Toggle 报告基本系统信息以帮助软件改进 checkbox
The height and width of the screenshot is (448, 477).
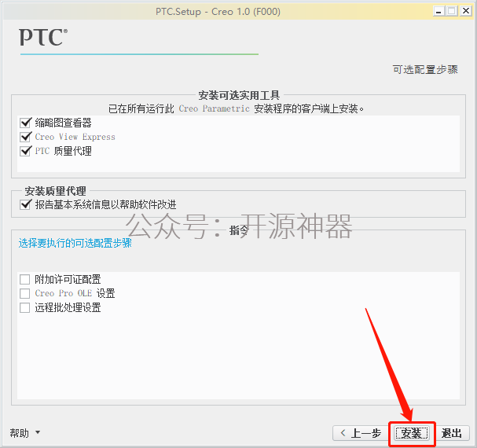click(x=25, y=204)
